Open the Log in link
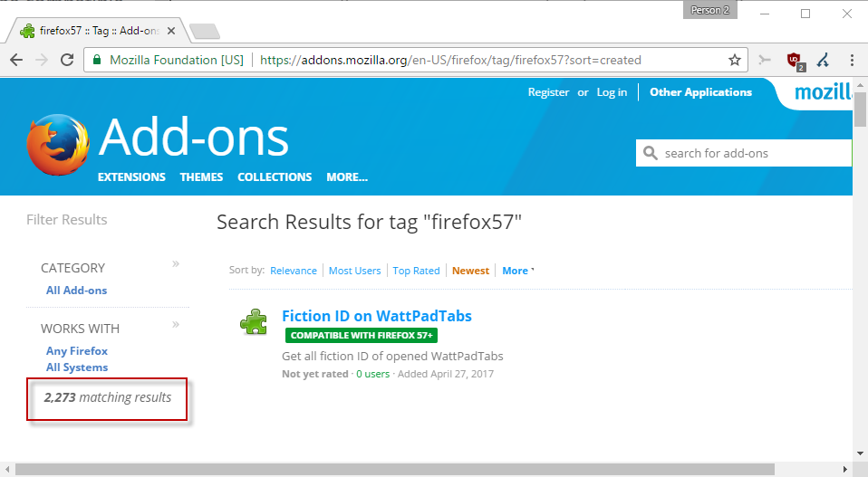This screenshot has height=477, width=868. pos(612,92)
